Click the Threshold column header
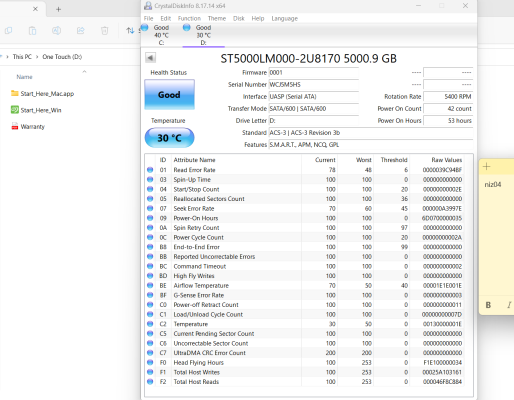514x400 pixels. tap(392, 160)
